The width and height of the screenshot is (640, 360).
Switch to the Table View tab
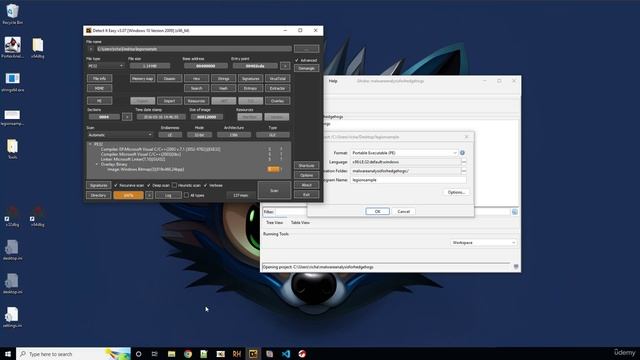(300, 222)
